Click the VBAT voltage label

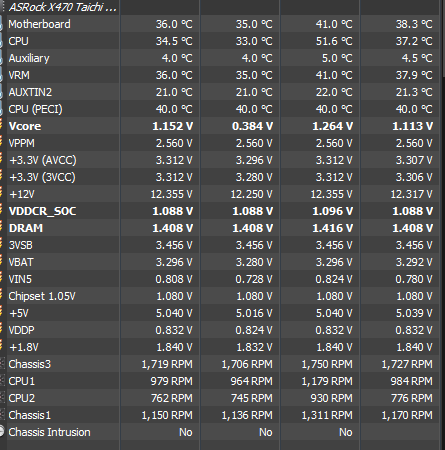click(x=21, y=262)
